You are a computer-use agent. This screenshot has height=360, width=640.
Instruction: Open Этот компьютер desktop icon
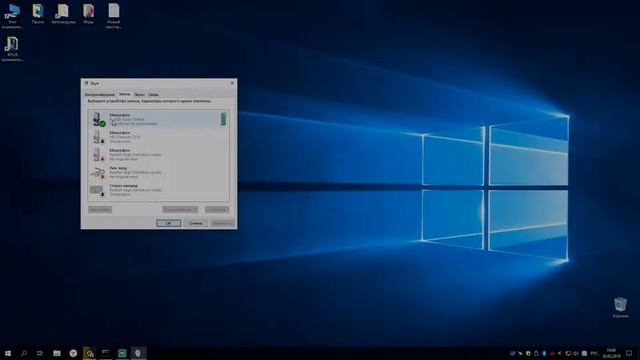point(12,16)
